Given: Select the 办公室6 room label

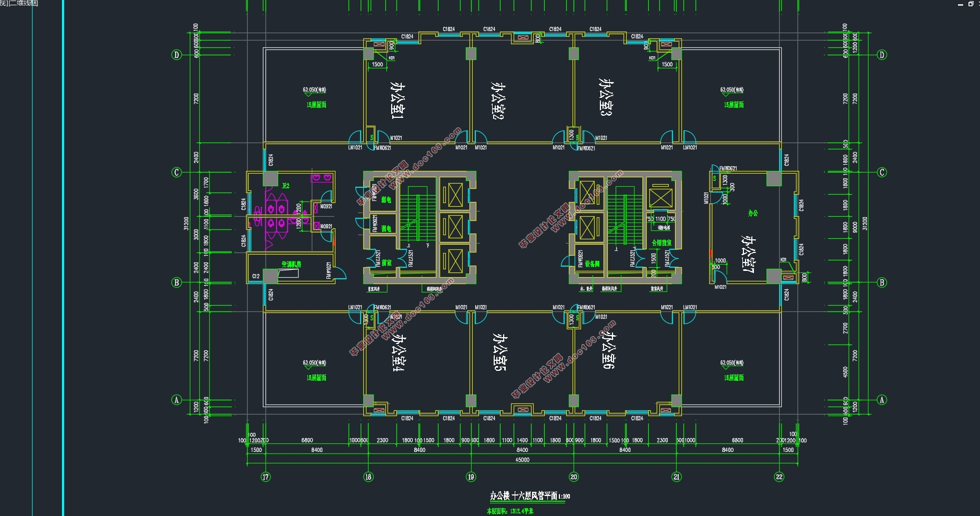Looking at the screenshot, I should [608, 350].
